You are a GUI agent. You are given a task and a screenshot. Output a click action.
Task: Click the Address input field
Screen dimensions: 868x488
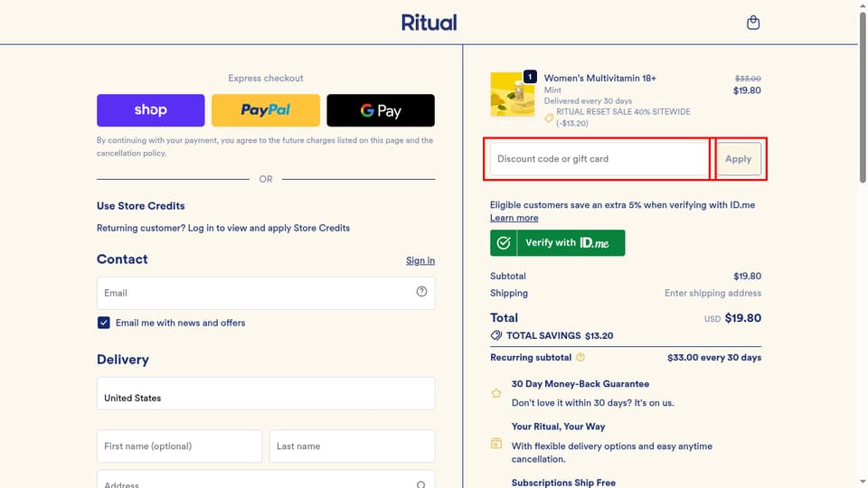266,480
